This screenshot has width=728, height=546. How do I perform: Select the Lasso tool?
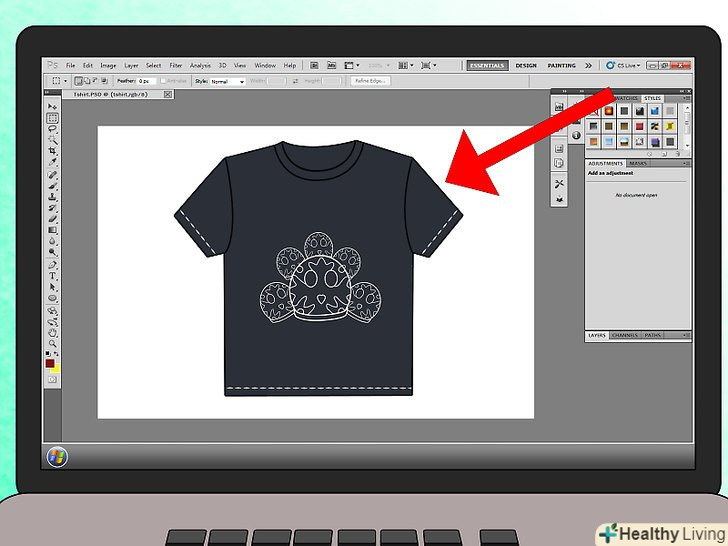53,129
